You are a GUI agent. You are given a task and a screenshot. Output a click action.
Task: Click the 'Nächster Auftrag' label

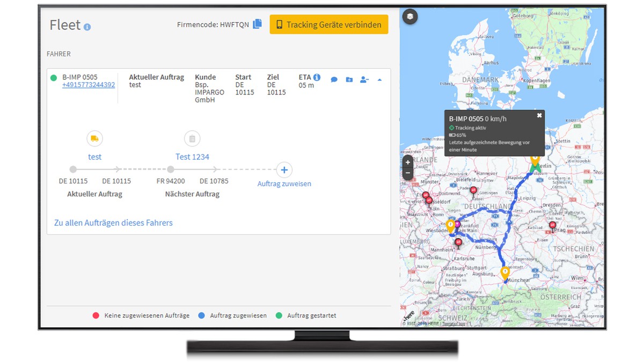coord(192,194)
